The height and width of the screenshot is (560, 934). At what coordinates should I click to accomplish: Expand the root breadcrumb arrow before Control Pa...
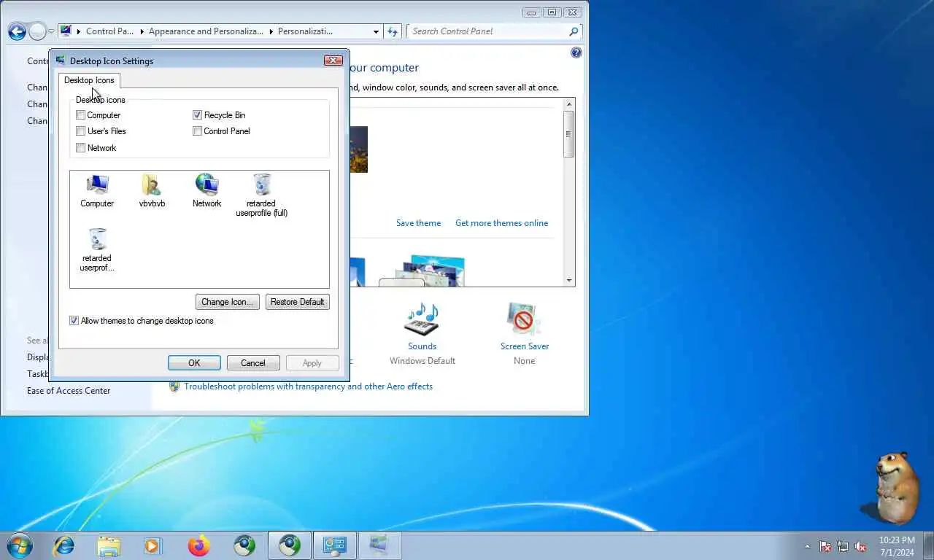point(79,31)
